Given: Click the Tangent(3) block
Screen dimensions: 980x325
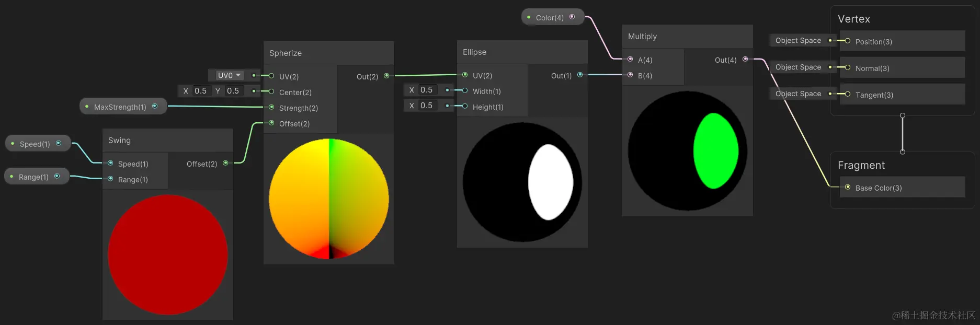Looking at the screenshot, I should [902, 94].
